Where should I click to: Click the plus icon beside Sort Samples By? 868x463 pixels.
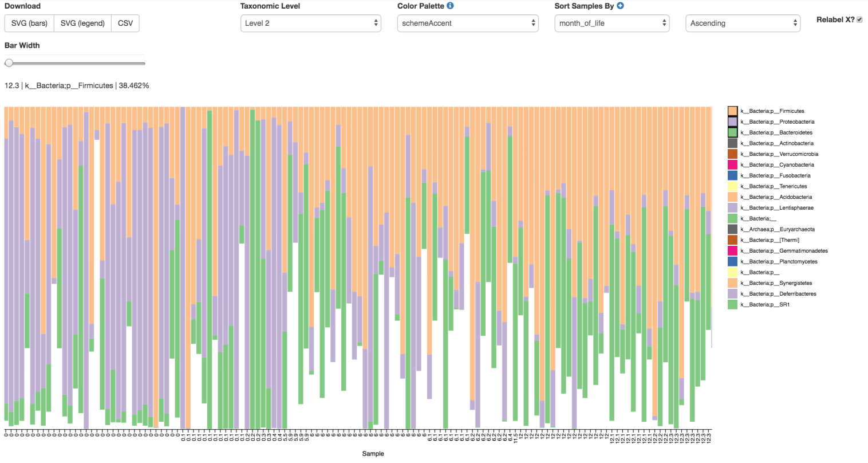[620, 6]
